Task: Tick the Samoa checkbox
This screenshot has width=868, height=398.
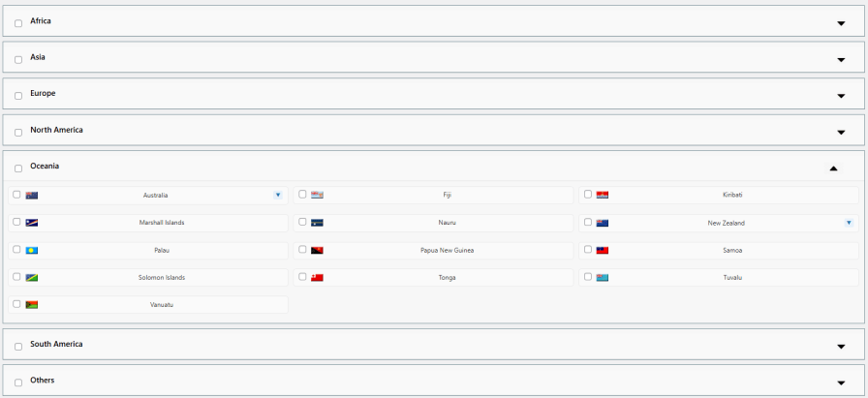Action: tap(588, 250)
